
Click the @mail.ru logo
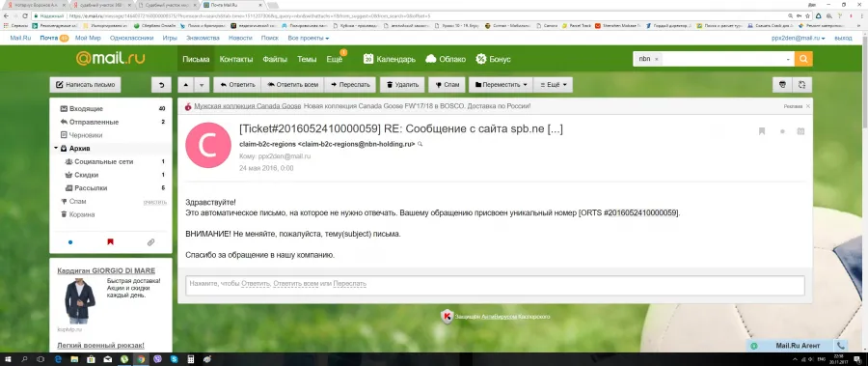111,59
